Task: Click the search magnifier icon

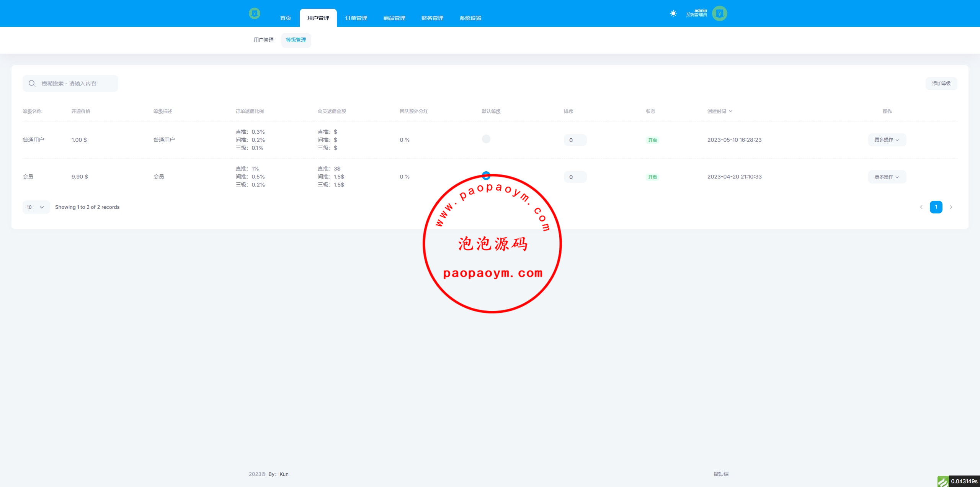Action: (32, 84)
